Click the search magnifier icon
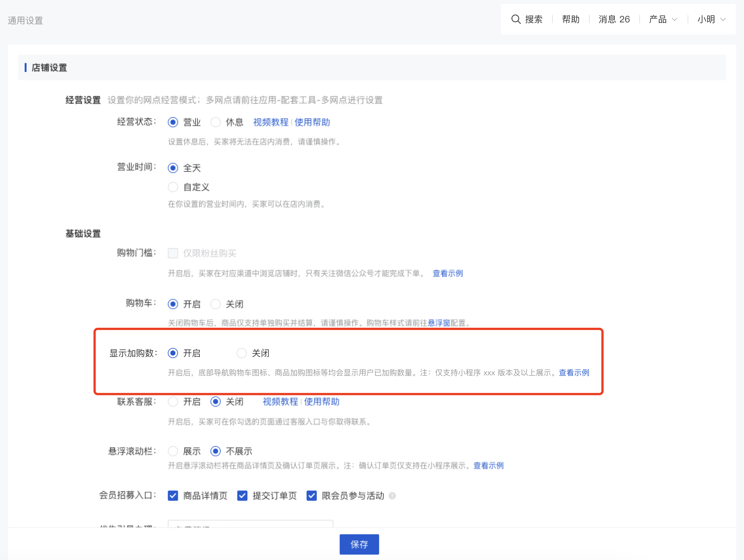The image size is (744, 560). [x=516, y=19]
